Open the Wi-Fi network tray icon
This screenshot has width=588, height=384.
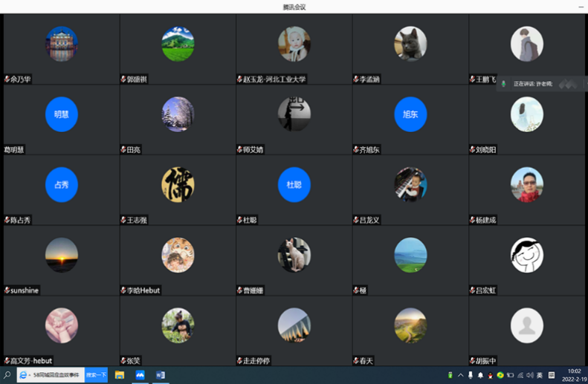point(520,376)
